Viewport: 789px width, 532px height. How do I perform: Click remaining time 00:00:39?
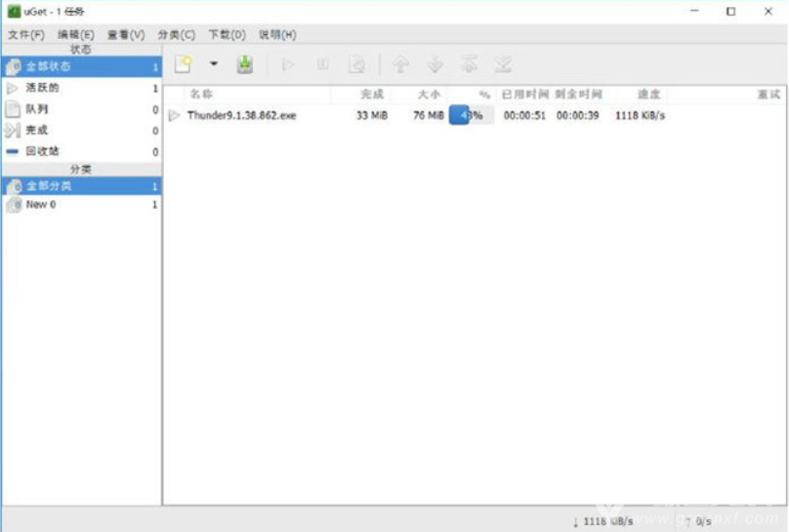pos(578,115)
